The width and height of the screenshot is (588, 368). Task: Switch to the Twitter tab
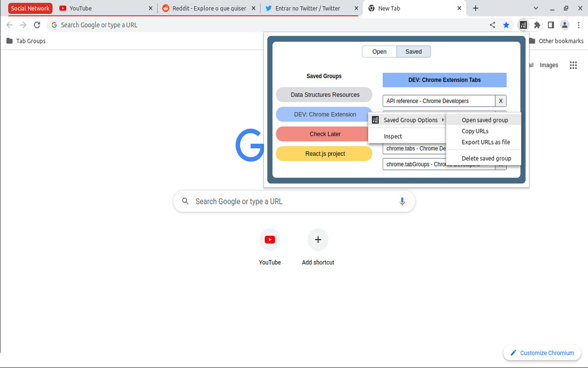[311, 8]
